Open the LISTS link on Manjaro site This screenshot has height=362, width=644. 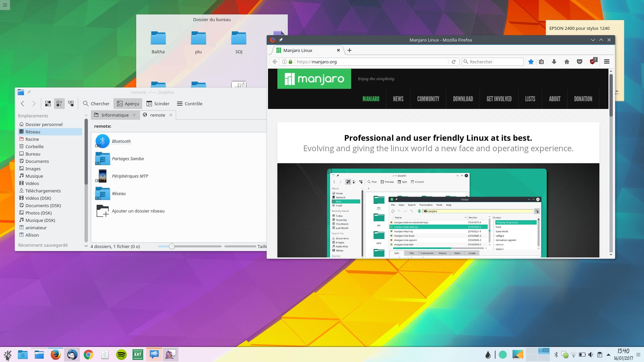pyautogui.click(x=530, y=99)
